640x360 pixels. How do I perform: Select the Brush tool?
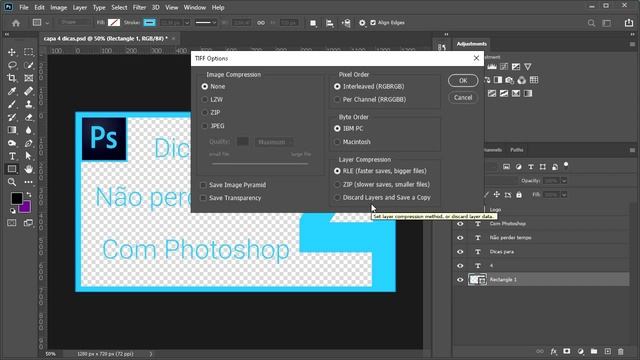tap(12, 104)
